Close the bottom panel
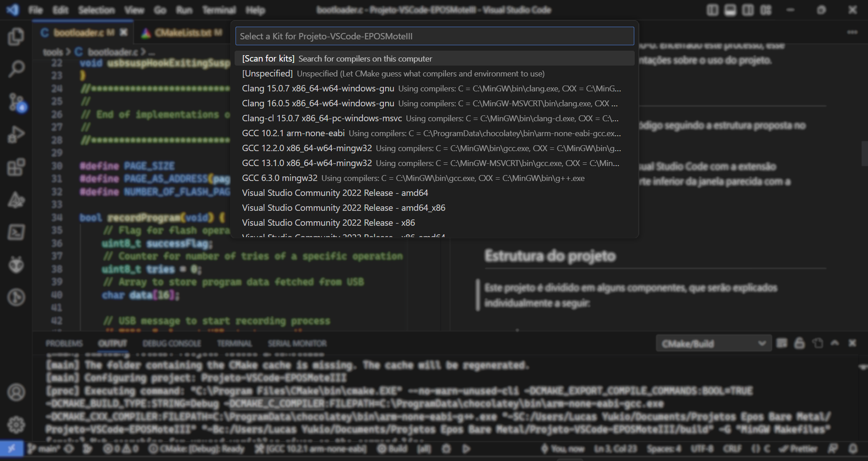Viewport: 868px width, 461px height. (852, 343)
